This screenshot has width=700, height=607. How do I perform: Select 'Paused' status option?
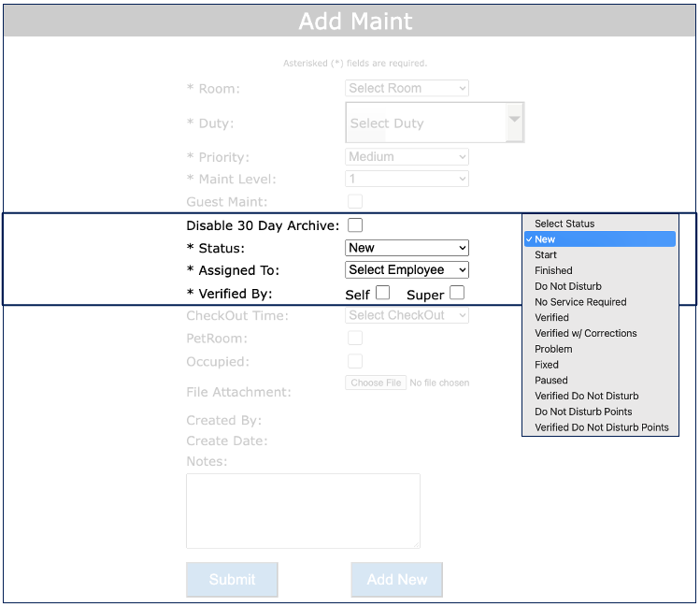pyautogui.click(x=550, y=381)
